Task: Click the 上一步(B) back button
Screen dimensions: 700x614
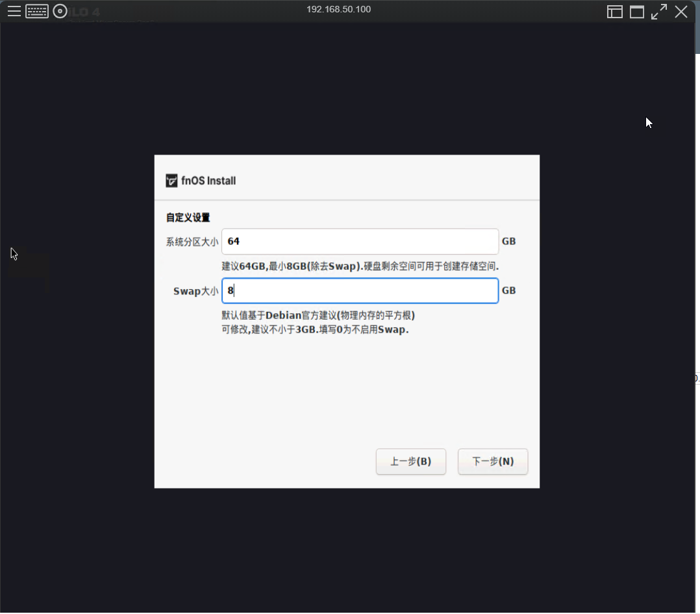Action: click(x=410, y=461)
